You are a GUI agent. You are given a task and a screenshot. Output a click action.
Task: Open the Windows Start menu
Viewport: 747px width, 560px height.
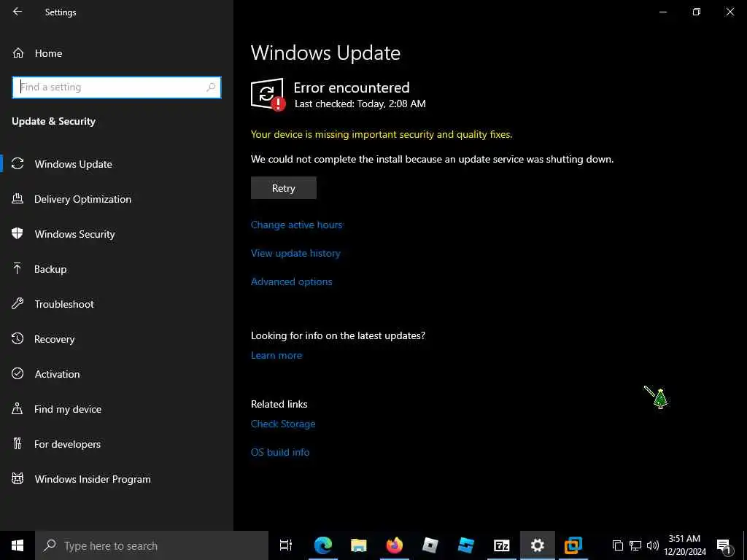[18, 545]
